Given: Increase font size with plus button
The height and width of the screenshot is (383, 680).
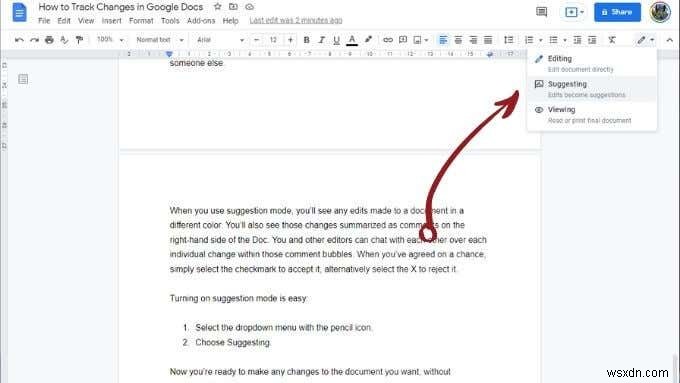Looking at the screenshot, I should (290, 40).
